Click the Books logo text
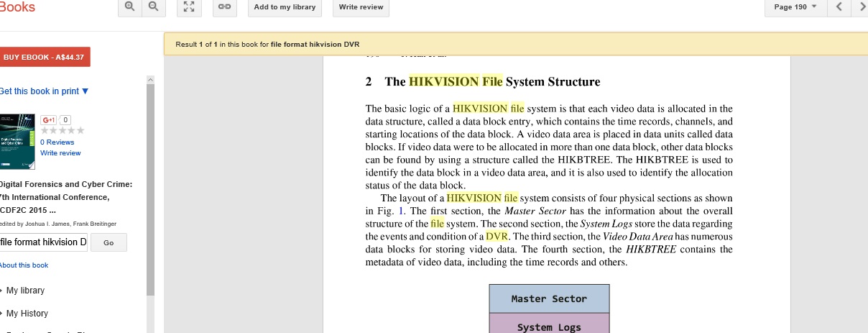The image size is (868, 333). tap(17, 6)
